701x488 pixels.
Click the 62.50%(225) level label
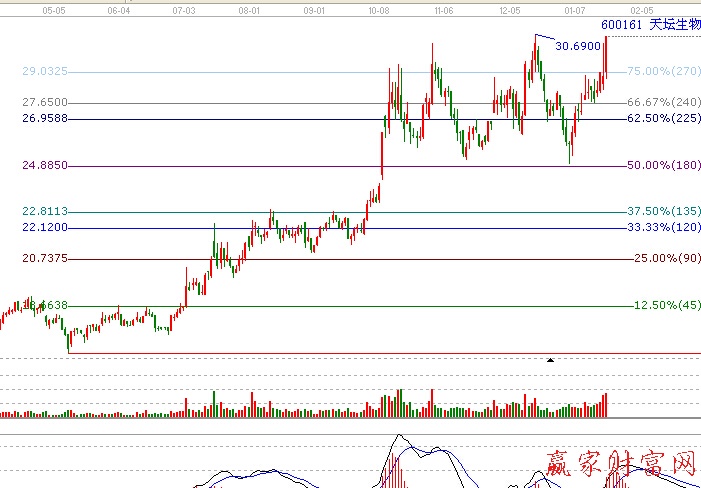pyautogui.click(x=663, y=118)
